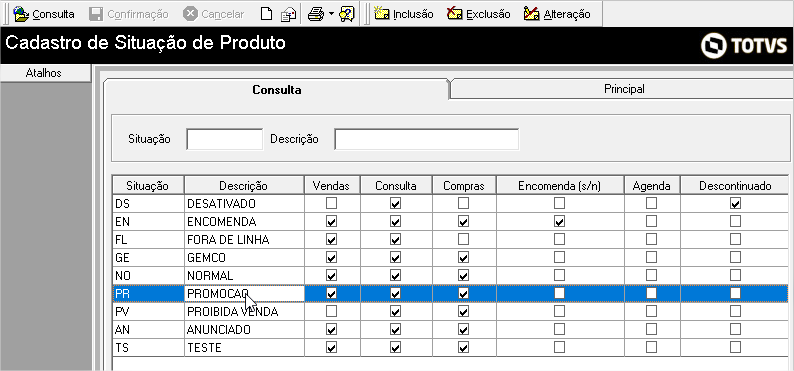794x371 pixels.
Task: Click the GE situation code cell
Action: coord(148,258)
